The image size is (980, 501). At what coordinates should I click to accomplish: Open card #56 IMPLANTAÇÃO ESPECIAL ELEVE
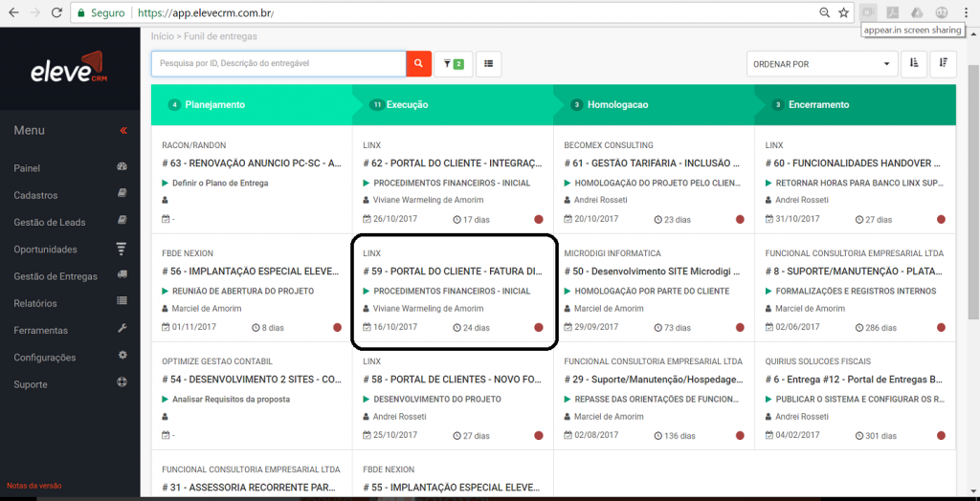click(251, 272)
